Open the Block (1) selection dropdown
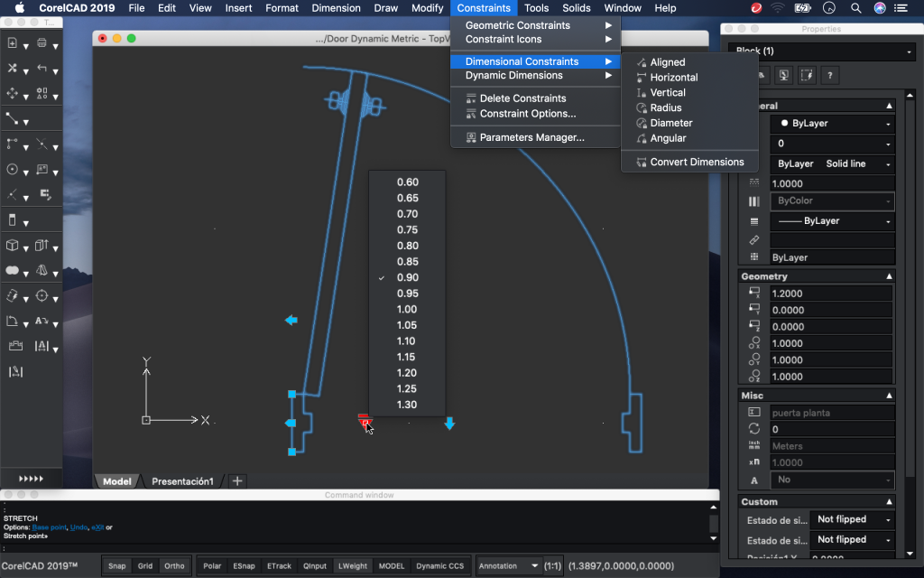Screen dimensions: 924x578 (x=821, y=51)
